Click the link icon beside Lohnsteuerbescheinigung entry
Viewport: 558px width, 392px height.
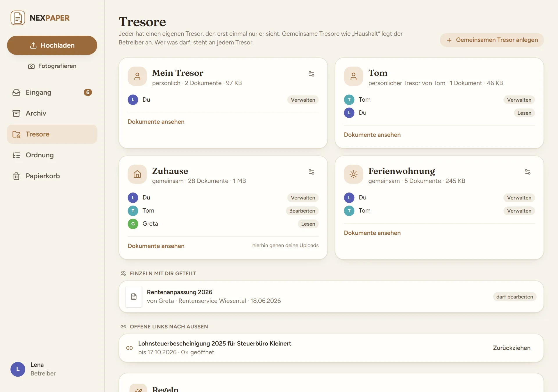click(129, 348)
